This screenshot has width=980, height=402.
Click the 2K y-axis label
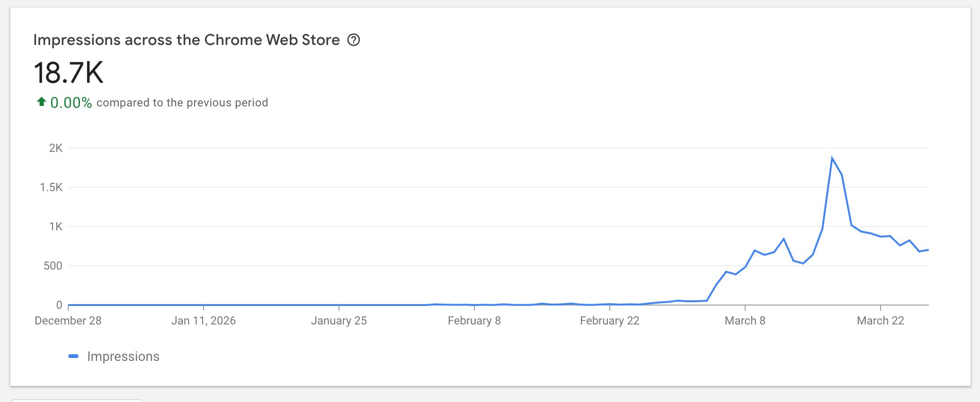pos(55,148)
